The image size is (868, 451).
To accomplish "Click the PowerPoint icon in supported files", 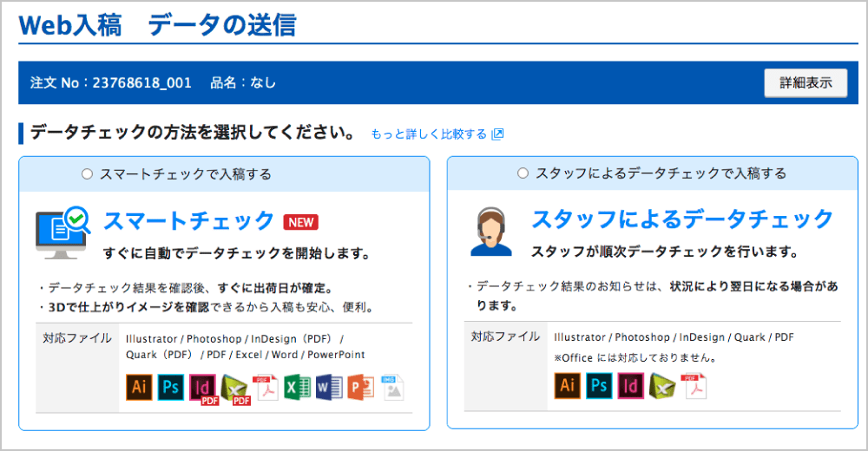I will pyautogui.click(x=360, y=388).
